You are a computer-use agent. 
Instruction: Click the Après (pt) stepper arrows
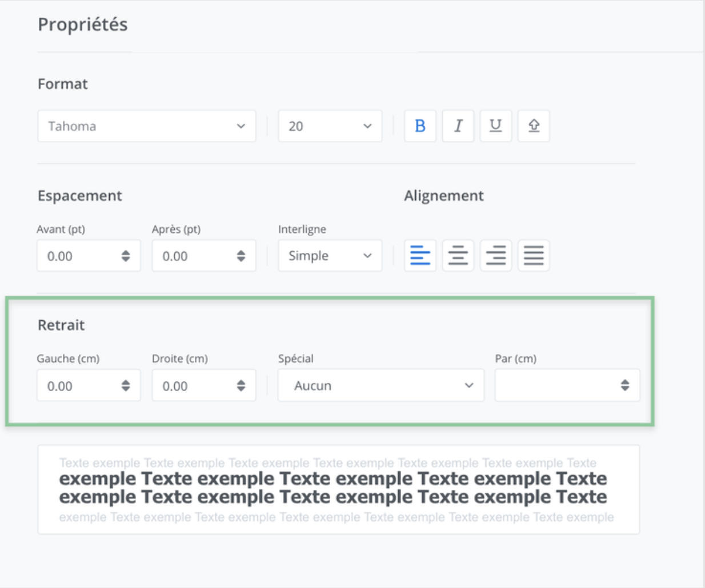coord(241,256)
